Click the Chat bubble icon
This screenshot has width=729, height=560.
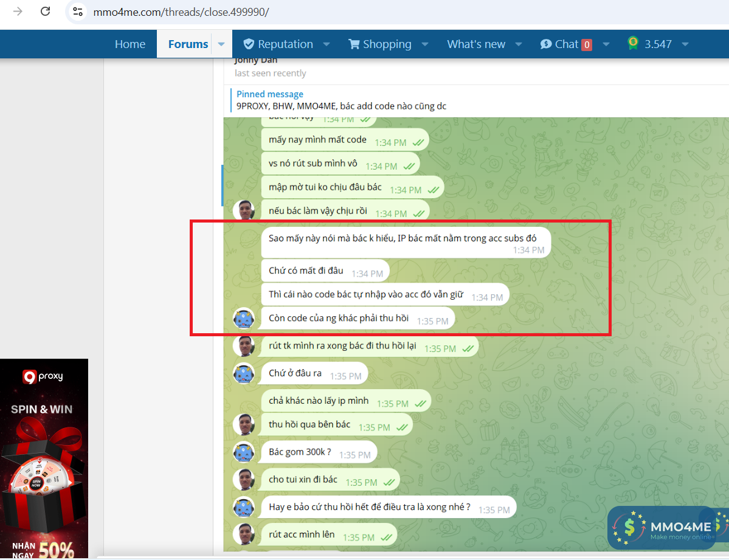coord(546,44)
